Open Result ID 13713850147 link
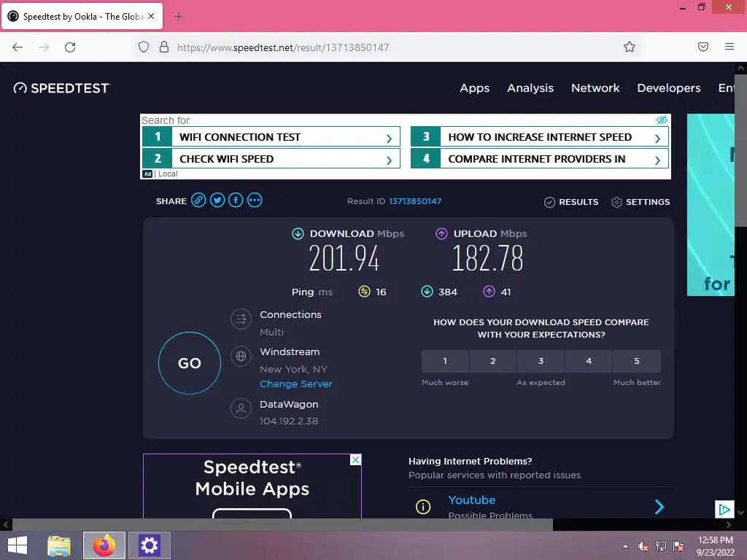747x560 pixels. tap(415, 201)
